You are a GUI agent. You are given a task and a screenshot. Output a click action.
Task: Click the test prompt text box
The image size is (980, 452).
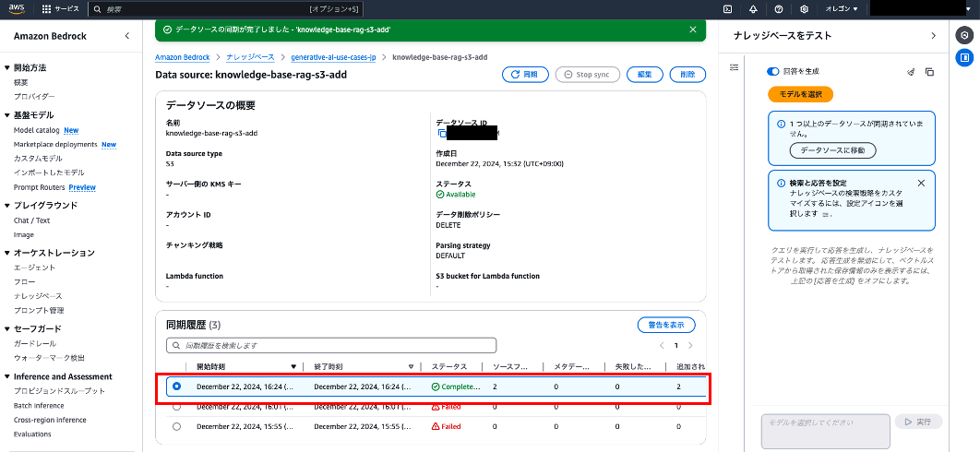pyautogui.click(x=826, y=432)
